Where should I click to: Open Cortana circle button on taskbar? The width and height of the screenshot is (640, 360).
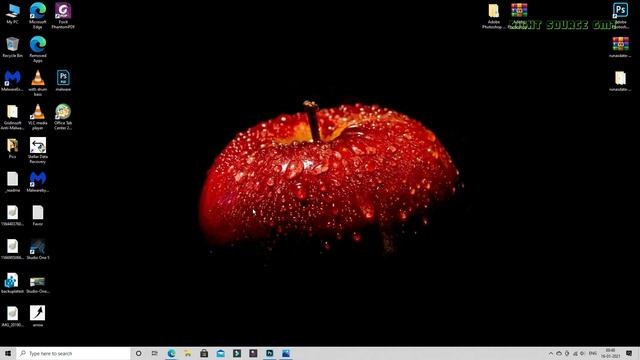(x=138, y=353)
